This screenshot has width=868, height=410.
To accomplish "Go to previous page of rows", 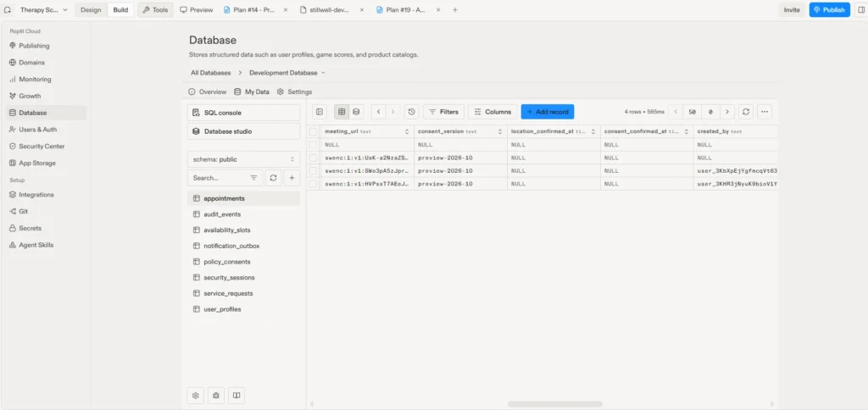I will [676, 112].
